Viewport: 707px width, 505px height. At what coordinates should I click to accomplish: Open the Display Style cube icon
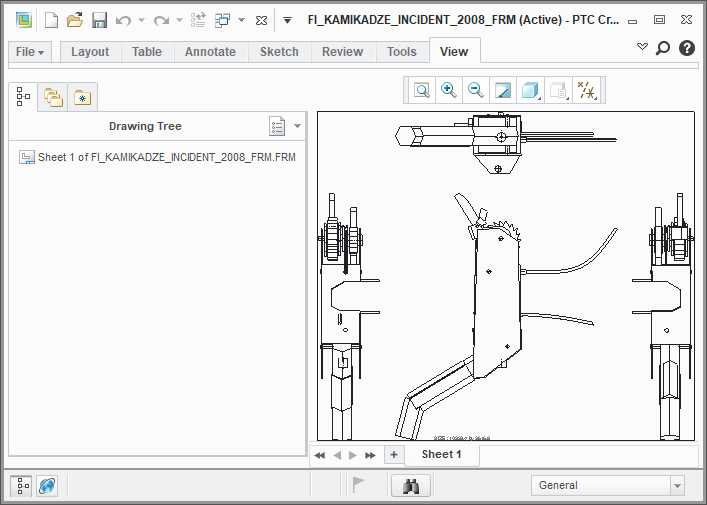coord(531,90)
